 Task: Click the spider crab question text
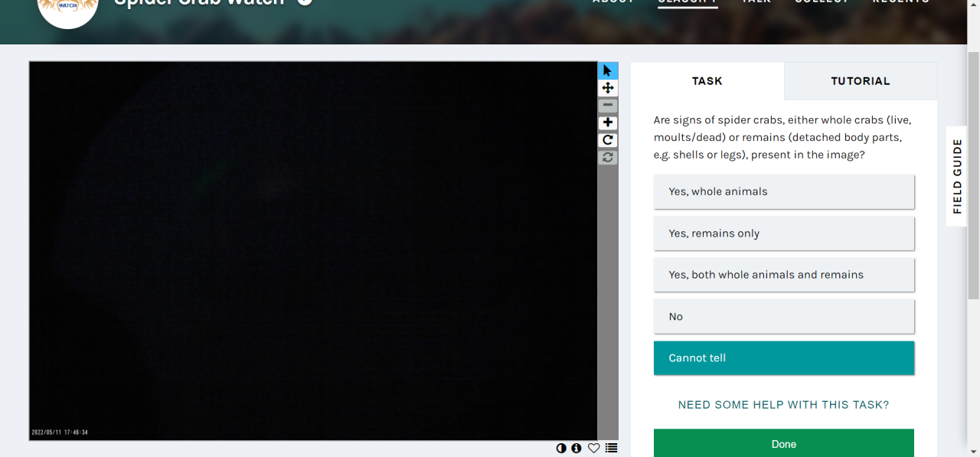(x=782, y=138)
